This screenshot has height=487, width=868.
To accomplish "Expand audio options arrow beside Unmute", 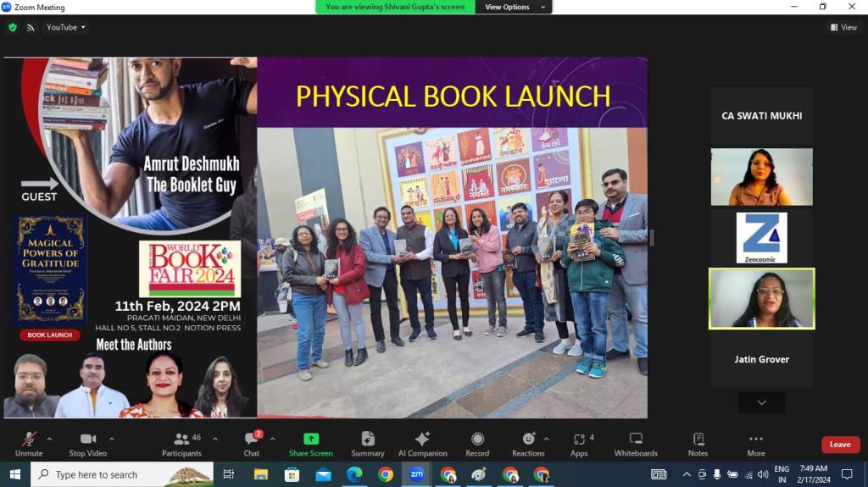I will coord(49,439).
